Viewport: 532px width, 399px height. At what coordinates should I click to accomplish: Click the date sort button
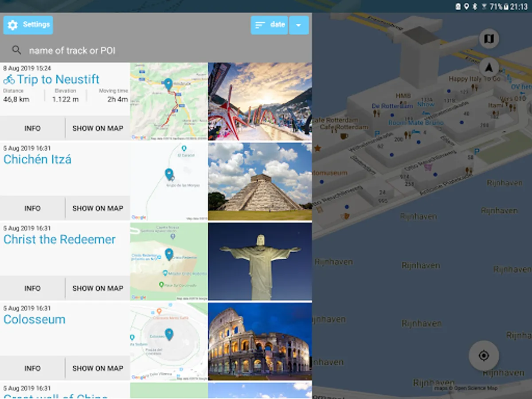click(270, 25)
